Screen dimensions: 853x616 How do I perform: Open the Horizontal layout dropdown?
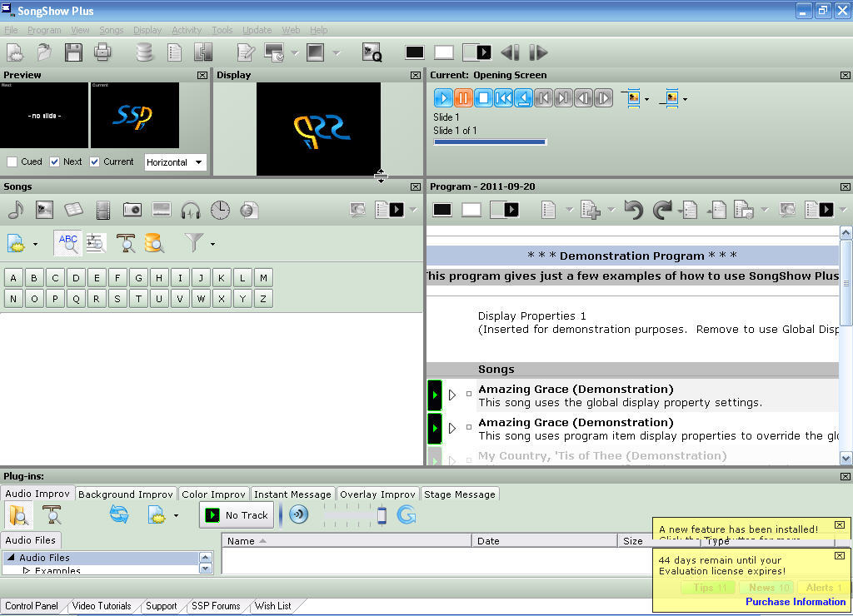click(176, 162)
